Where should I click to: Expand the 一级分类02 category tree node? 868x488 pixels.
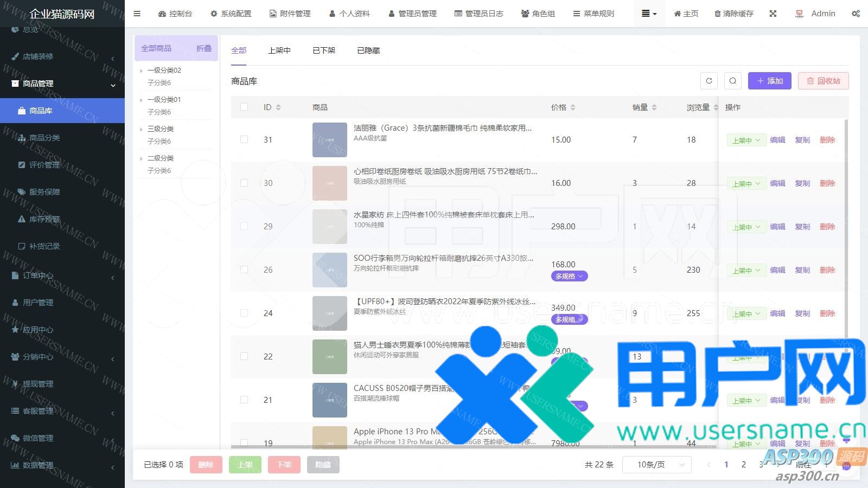point(142,70)
